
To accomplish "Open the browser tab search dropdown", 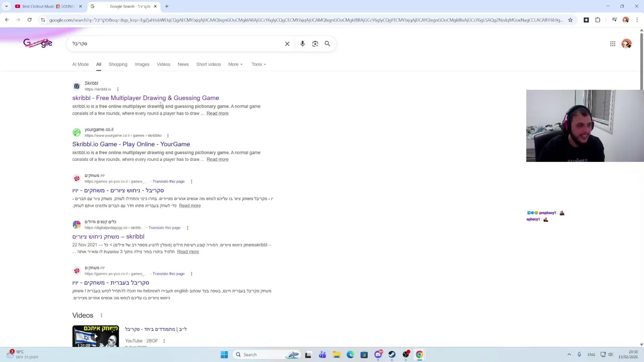I will [x=6, y=7].
